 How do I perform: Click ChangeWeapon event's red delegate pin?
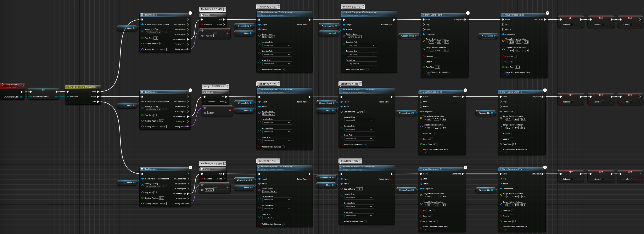23,85
